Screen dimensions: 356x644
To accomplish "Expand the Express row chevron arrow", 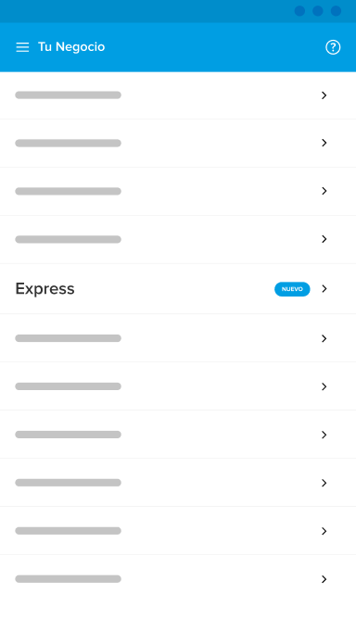I will click(324, 289).
